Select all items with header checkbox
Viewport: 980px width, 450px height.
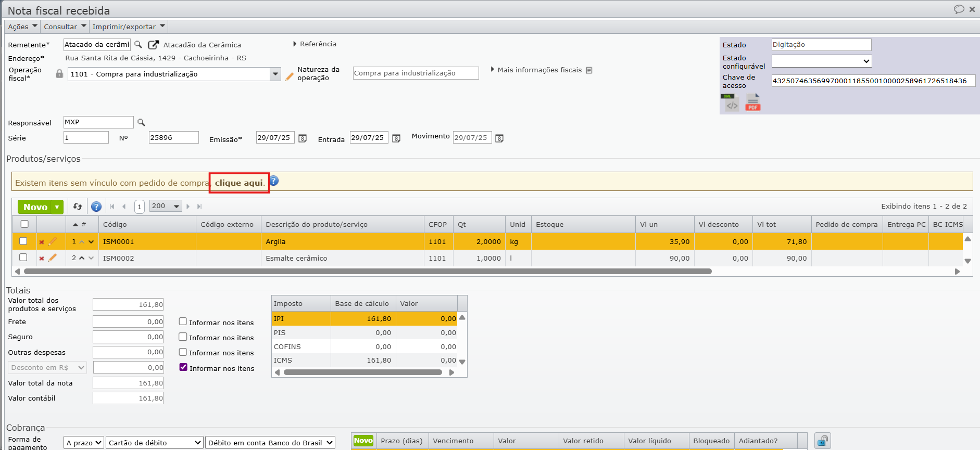click(24, 224)
